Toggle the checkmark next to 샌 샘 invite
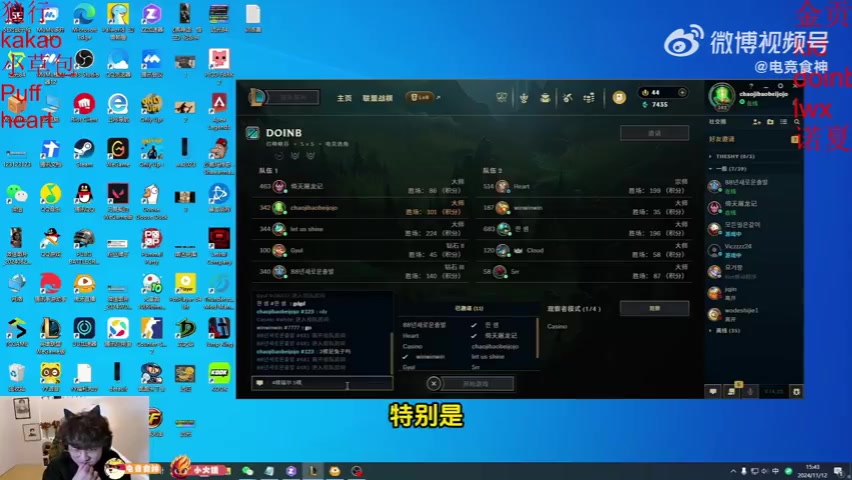This screenshot has height=480, width=852. click(474, 325)
